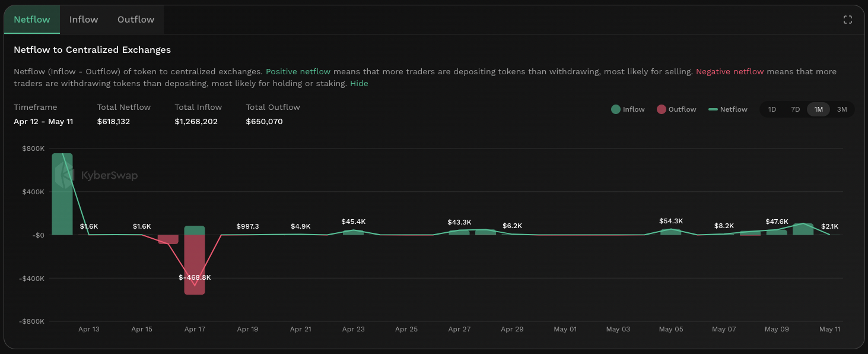The image size is (868, 354).
Task: Click the $45.4K label near Apr 23
Action: point(353,222)
